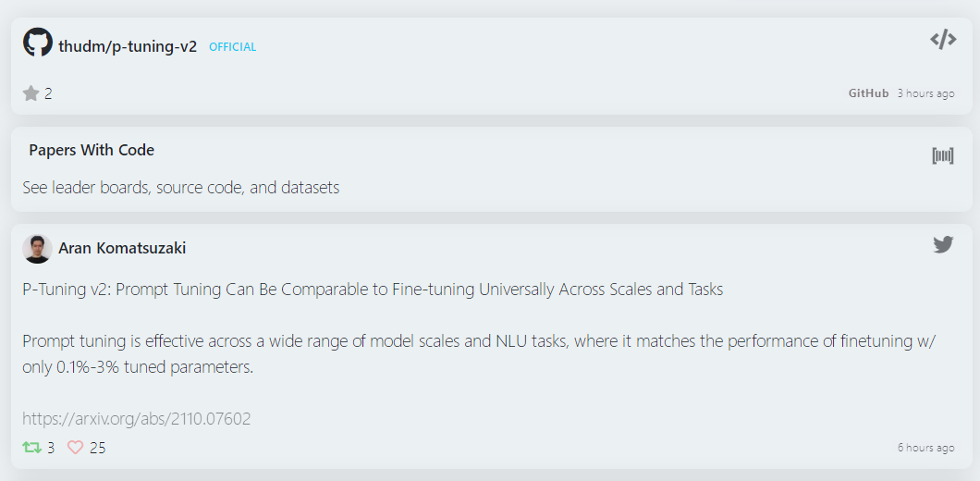The width and height of the screenshot is (980, 481).
Task: Click the OFFICIAL badge label
Action: tap(233, 47)
